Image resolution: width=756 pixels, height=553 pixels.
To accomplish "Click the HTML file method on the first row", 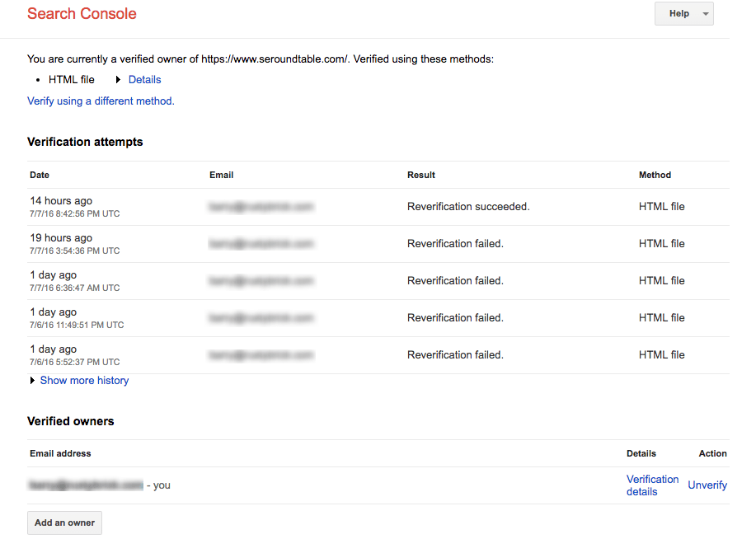I will [x=660, y=206].
